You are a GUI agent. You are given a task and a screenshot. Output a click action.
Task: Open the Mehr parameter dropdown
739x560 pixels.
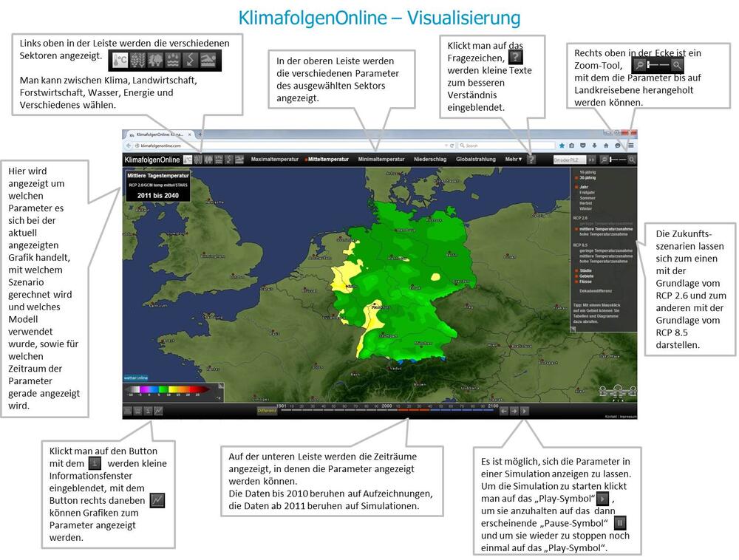(514, 159)
